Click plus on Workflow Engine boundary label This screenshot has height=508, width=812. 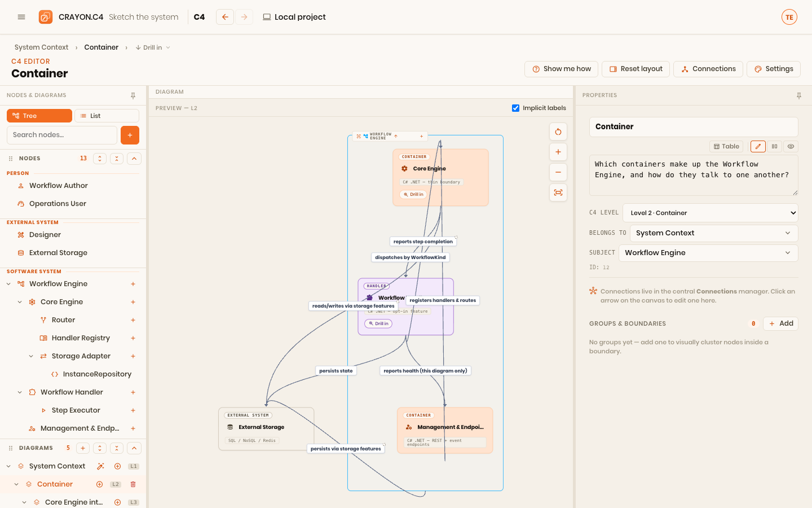pyautogui.click(x=421, y=136)
